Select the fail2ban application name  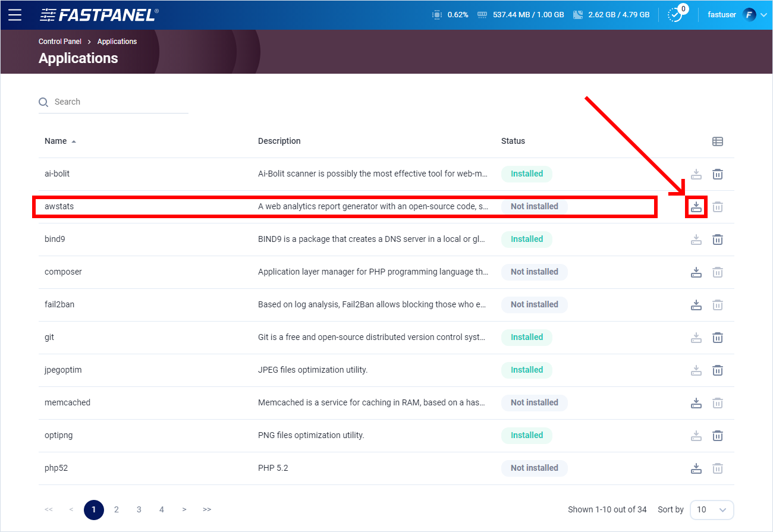(59, 304)
